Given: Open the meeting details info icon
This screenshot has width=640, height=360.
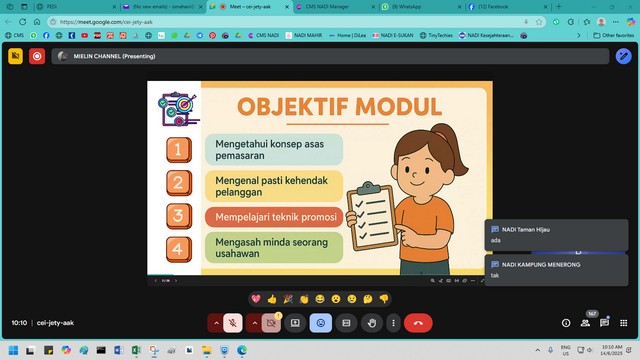Looking at the screenshot, I should 566,323.
